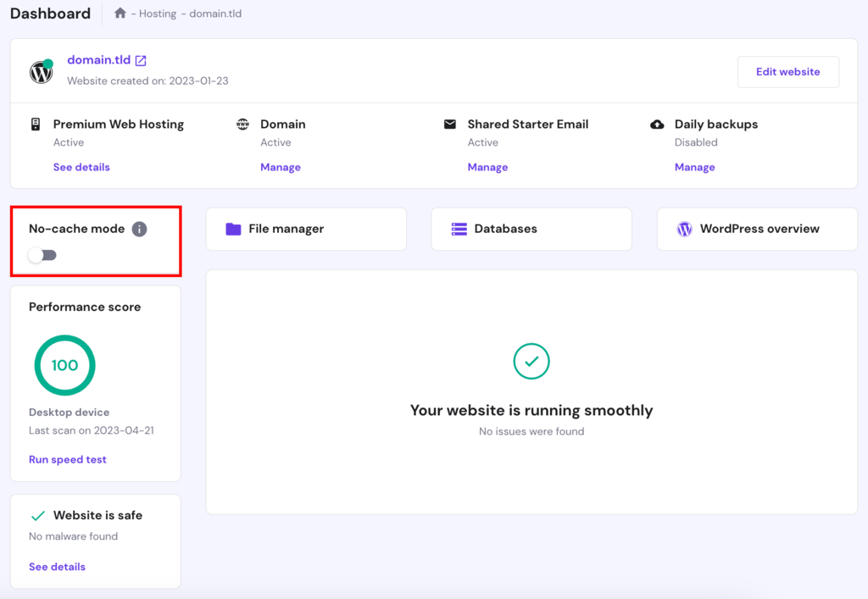Image resolution: width=868 pixels, height=599 pixels.
Task: Click the globe icon next to Domain
Action: pyautogui.click(x=243, y=124)
